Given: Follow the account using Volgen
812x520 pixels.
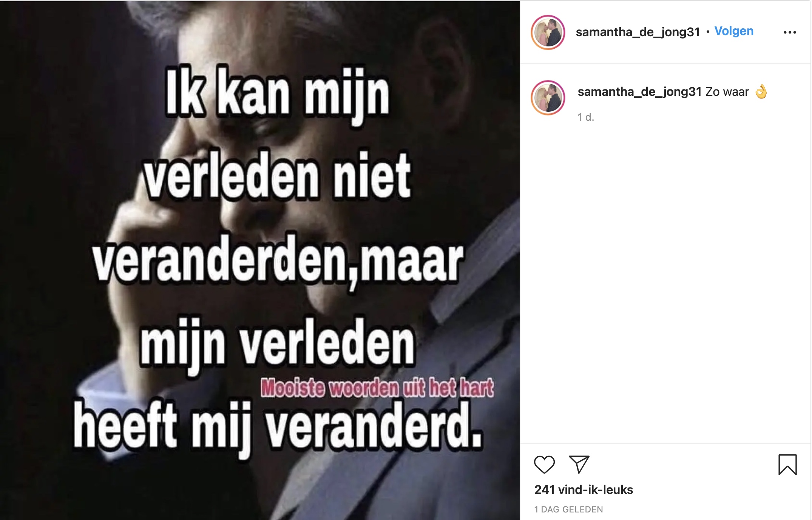Looking at the screenshot, I should (734, 31).
